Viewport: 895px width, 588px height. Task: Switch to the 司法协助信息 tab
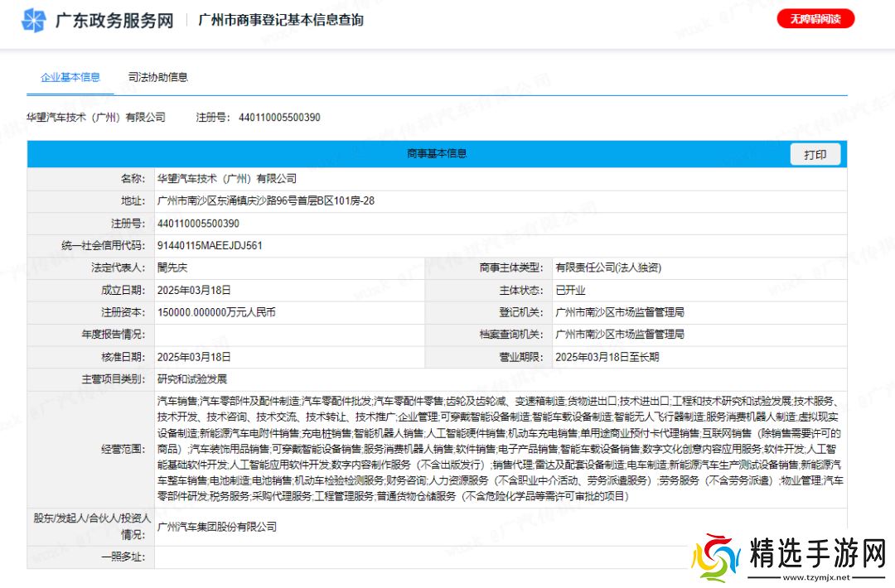[x=157, y=77]
